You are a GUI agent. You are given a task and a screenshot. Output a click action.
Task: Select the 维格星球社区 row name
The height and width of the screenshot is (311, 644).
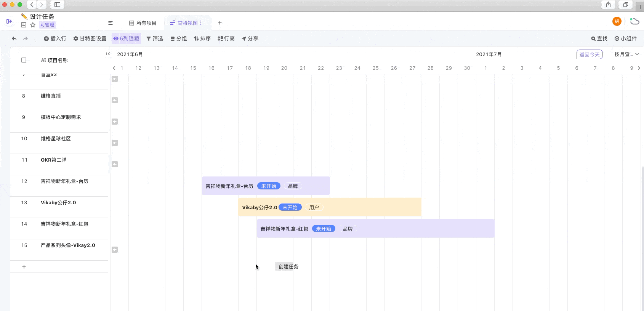point(56,139)
